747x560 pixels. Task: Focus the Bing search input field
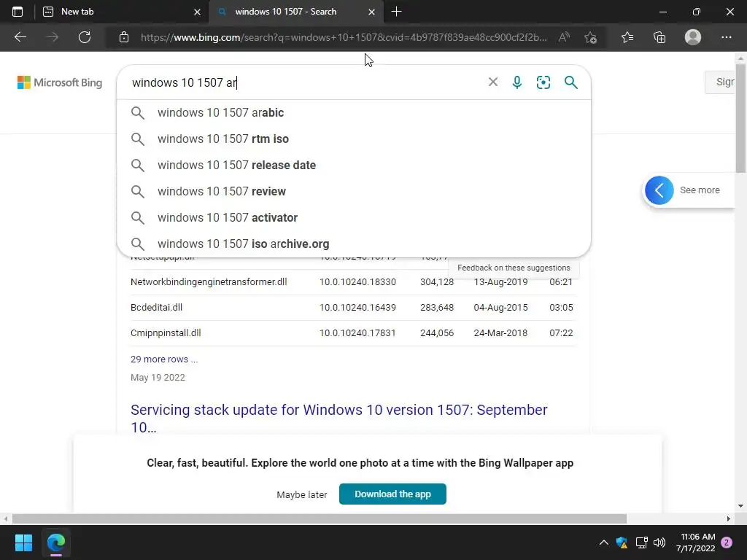[305, 82]
